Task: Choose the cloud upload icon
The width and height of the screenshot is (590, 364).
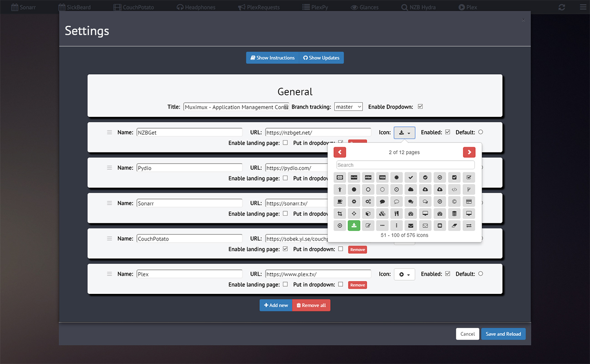Action: [x=440, y=189]
